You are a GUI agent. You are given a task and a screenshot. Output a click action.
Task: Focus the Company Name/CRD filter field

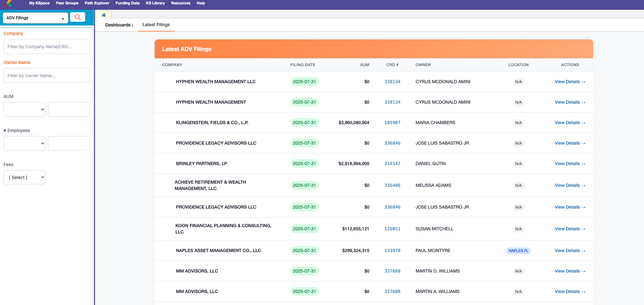[46, 47]
